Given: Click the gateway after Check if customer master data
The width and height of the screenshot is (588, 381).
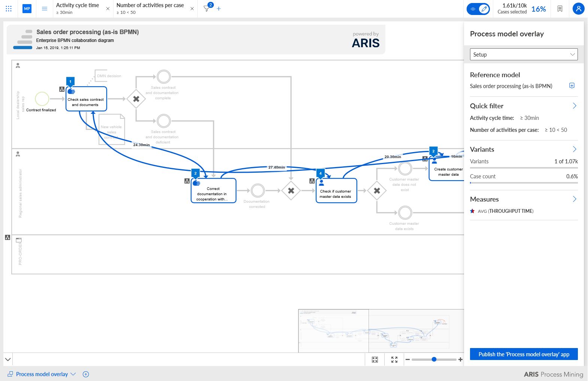Looking at the screenshot, I should point(377,191).
